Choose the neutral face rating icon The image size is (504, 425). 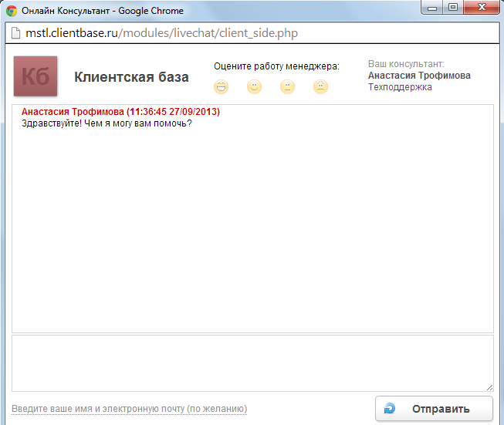pyautogui.click(x=287, y=87)
